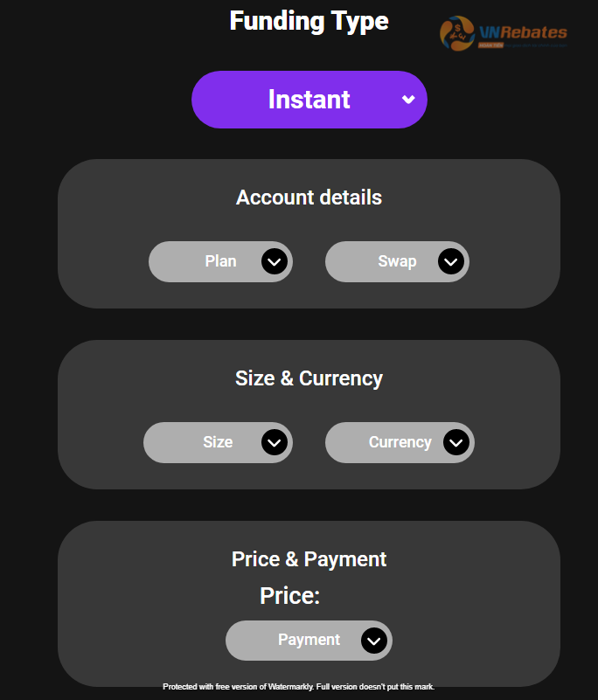The height and width of the screenshot is (700, 598).
Task: Expand the Plan dropdown
Action: point(220,261)
